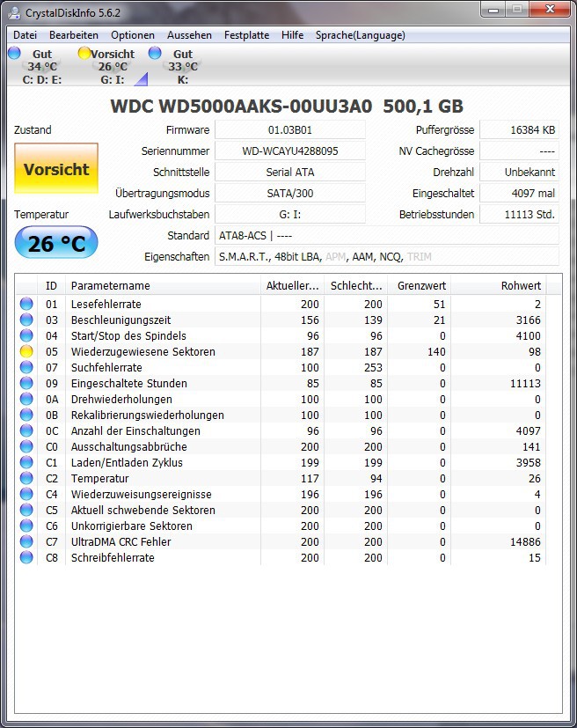Image resolution: width=577 pixels, height=728 pixels.
Task: Click the ID column header
Action: click(52, 285)
